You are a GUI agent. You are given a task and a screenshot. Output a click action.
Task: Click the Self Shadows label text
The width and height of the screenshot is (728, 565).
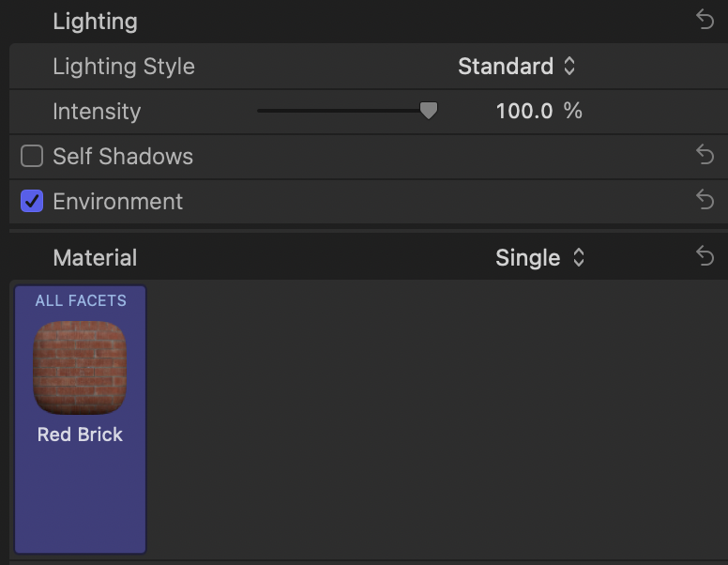point(123,156)
